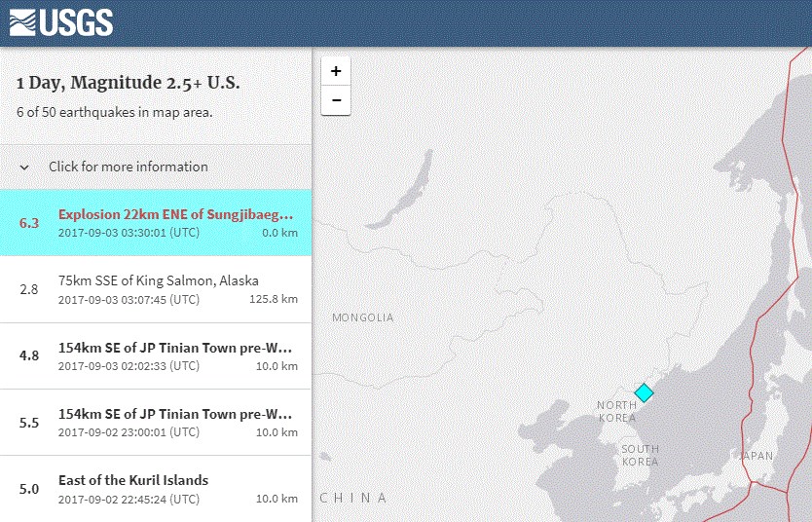Click the '1 Day, Magnitude 2.5+ U.S.' heading
The height and width of the screenshot is (522, 812).
(x=128, y=83)
